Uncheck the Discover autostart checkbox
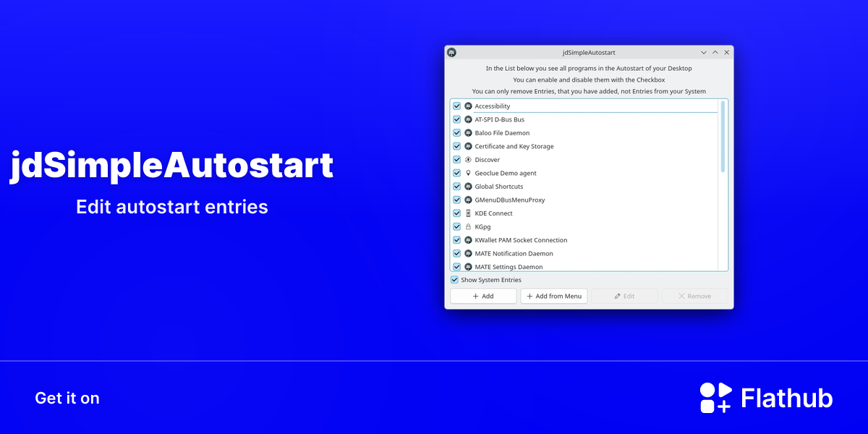This screenshot has width=868, height=434. [456, 160]
